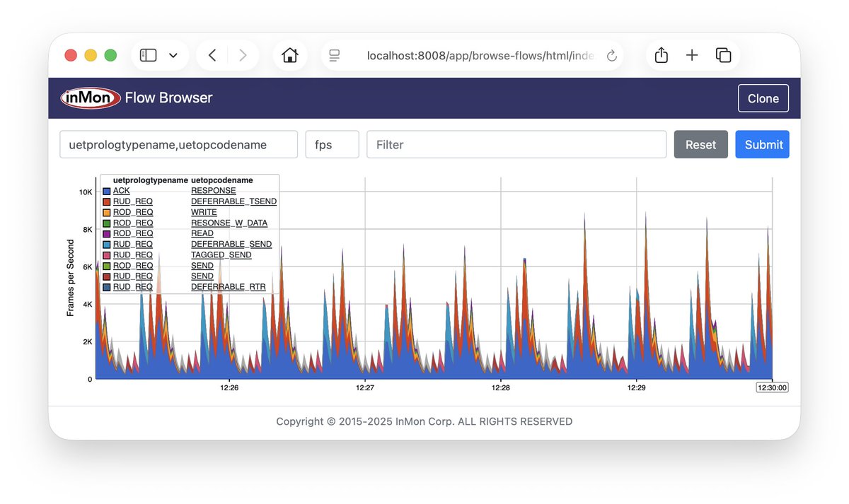Viewport: 849px width, 504px height.
Task: Click RUD_REQ in the DEFERRABLE_RTR row
Action: click(133, 287)
